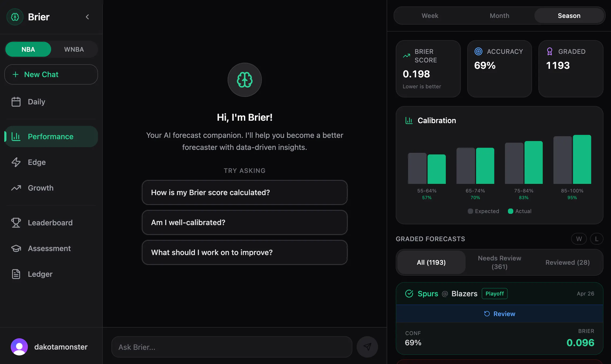
Task: Review the Spurs @ Blazers forecast
Action: [x=500, y=314]
